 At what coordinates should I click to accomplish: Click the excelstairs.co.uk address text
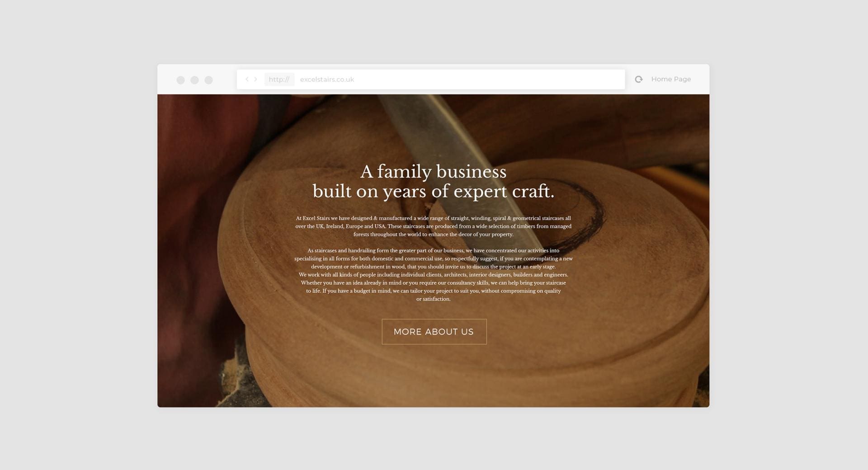[327, 80]
